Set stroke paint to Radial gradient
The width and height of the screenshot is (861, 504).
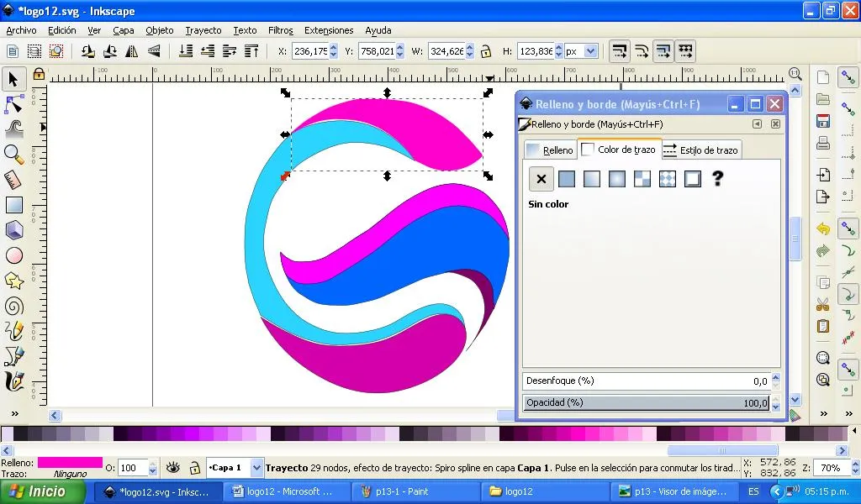point(616,179)
